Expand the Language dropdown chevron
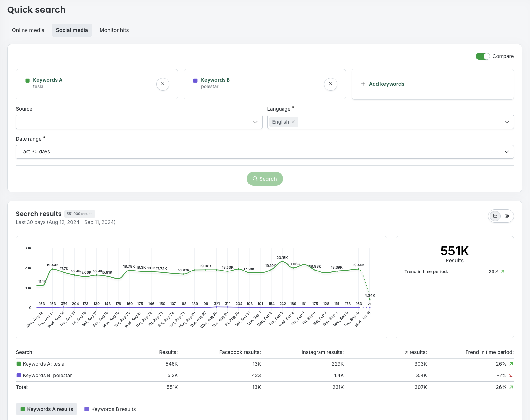Screen dimensions: 530x420 [506, 122]
